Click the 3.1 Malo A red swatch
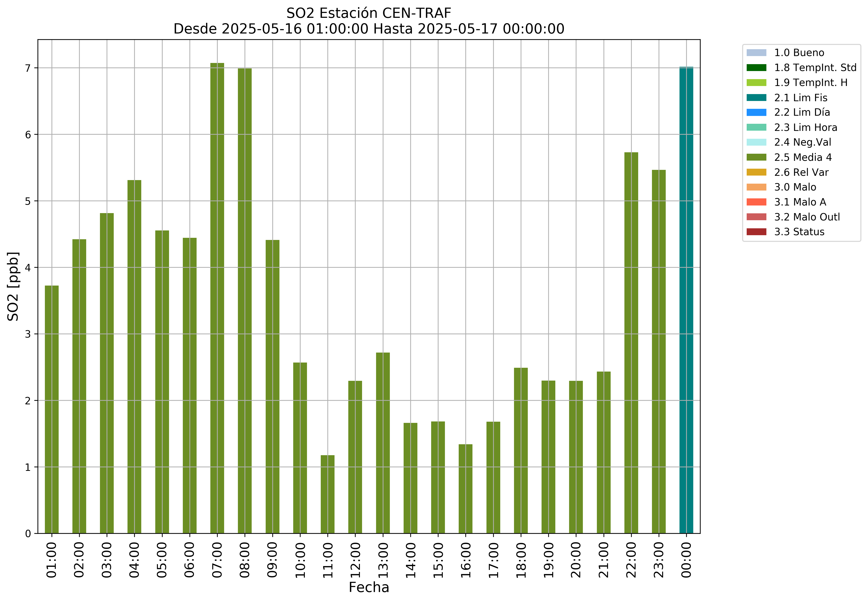The height and width of the screenshot is (602, 868). [756, 202]
